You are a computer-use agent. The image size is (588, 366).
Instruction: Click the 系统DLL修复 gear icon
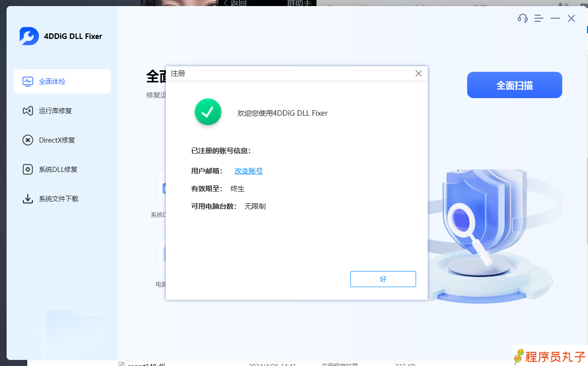[x=28, y=169]
